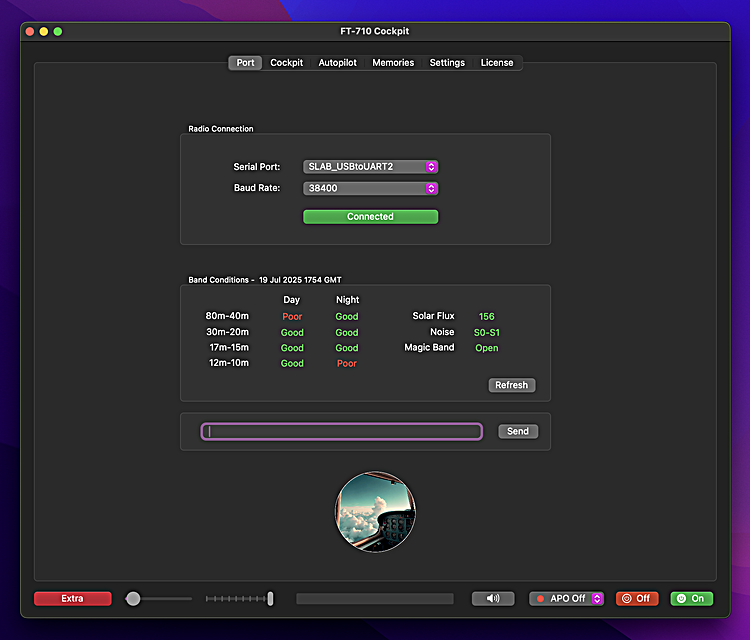Viewport: 750px width, 640px height.
Task: Maximize the window with the green button
Action: (x=57, y=32)
